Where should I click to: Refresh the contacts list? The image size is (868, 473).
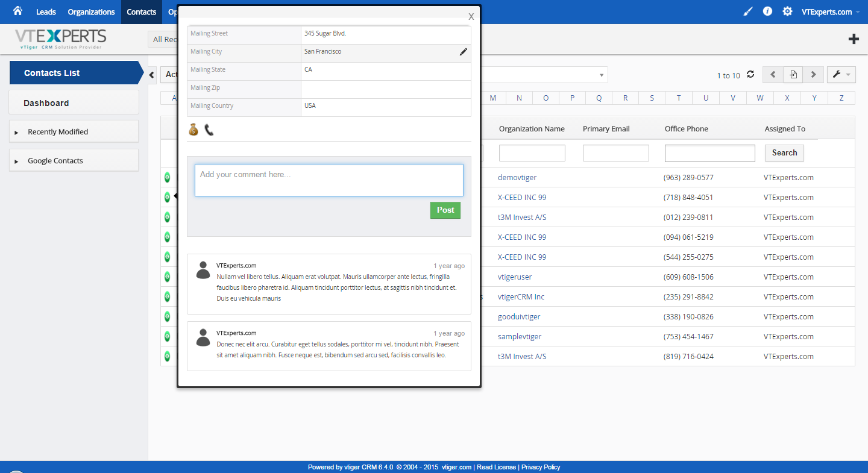[x=750, y=75]
